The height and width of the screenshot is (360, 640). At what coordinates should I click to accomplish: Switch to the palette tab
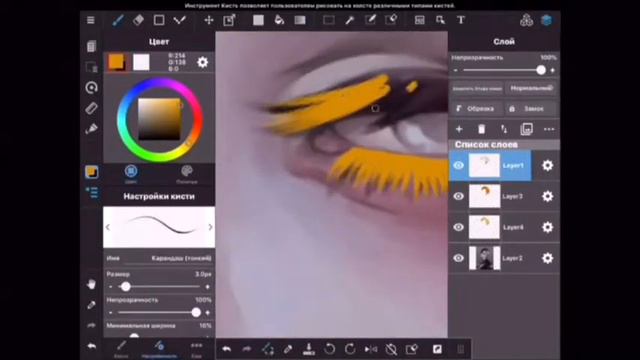(x=187, y=174)
